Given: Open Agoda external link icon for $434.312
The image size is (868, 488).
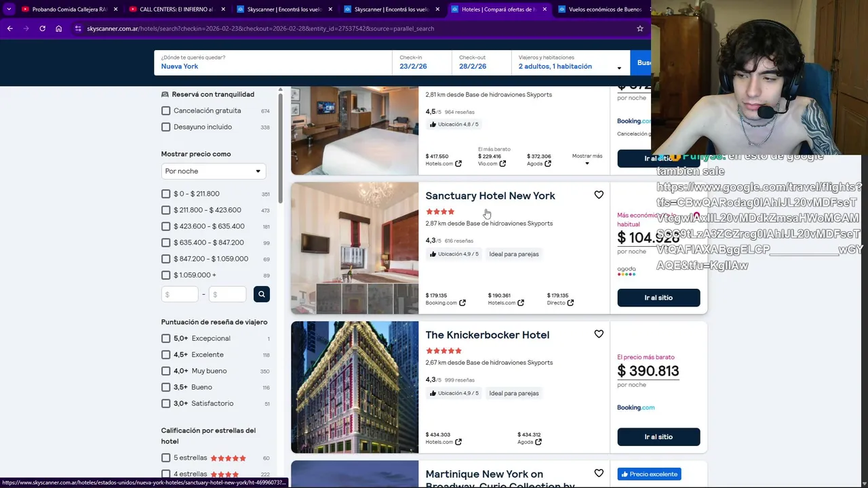Looking at the screenshot, I should tap(538, 442).
